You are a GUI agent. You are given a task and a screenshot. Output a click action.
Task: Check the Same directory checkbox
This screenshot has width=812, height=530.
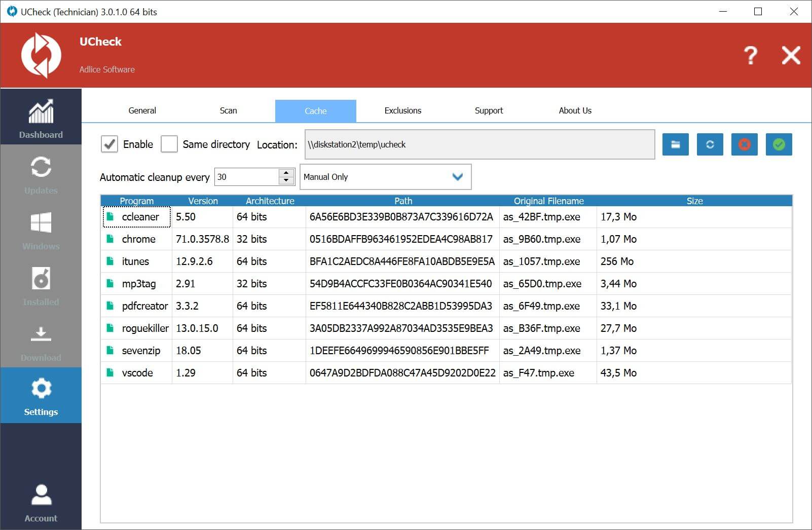click(x=169, y=144)
